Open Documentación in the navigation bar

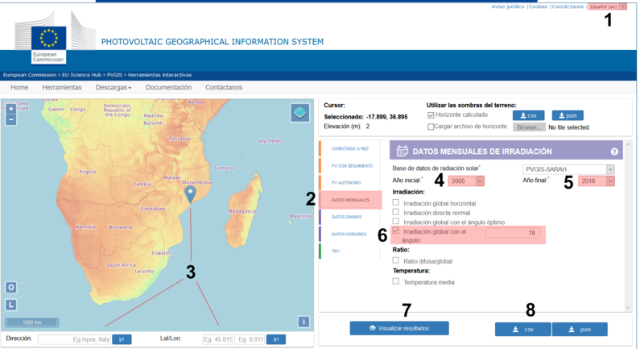click(168, 87)
